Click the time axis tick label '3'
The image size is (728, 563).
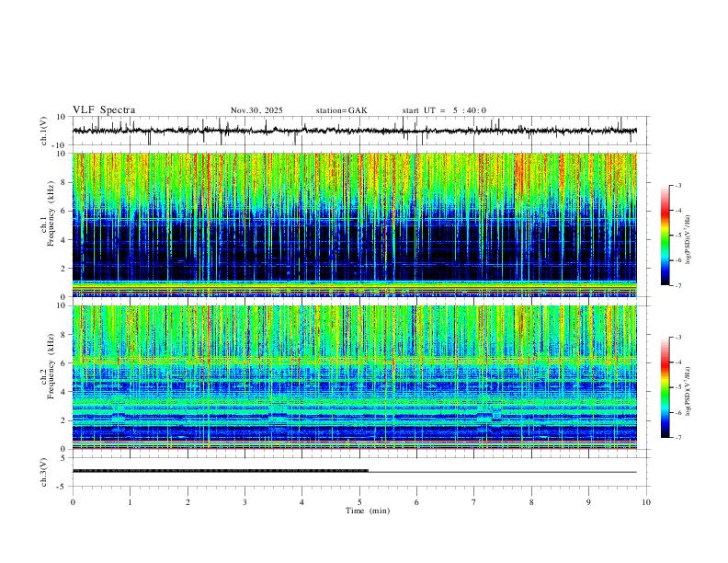click(245, 502)
